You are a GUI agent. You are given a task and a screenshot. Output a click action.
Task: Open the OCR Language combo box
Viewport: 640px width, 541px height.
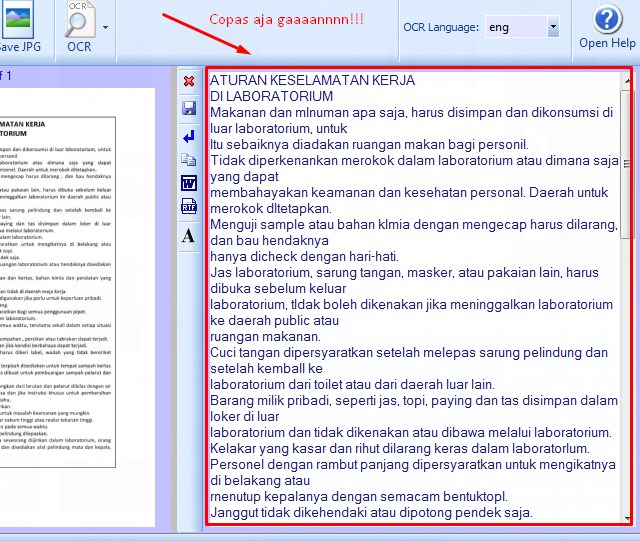point(522,27)
